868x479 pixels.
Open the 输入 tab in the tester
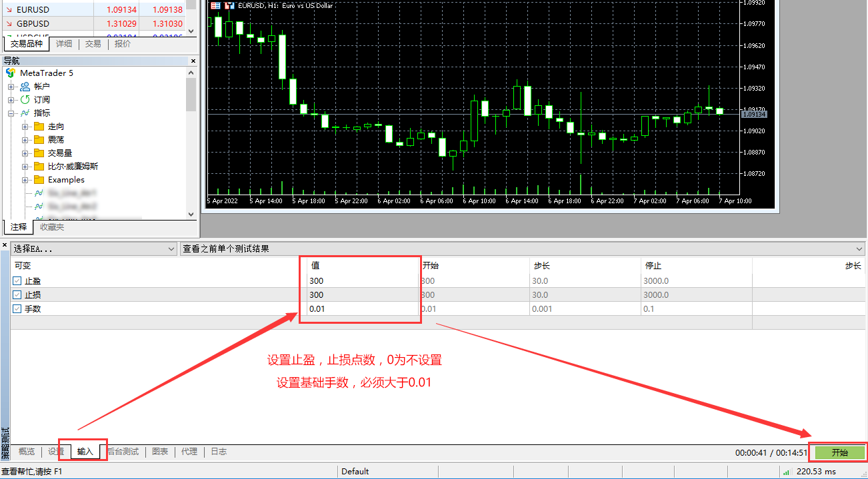85,451
